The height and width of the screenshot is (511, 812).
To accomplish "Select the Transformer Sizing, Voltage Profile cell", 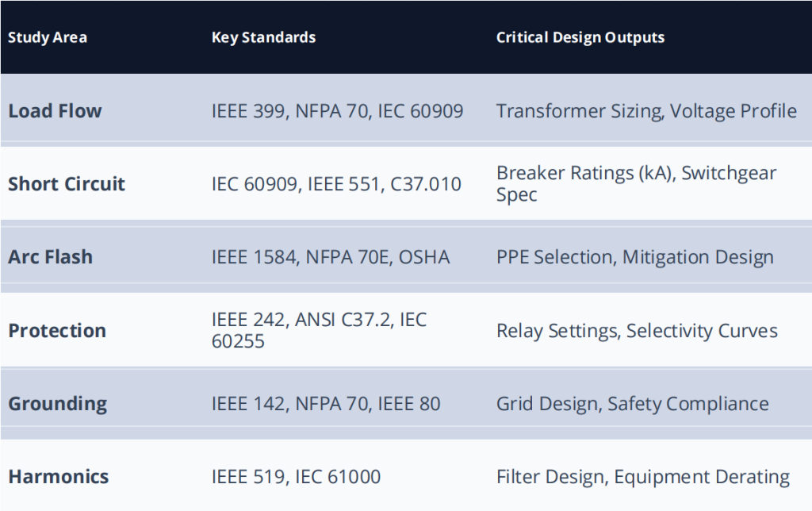I will pyautogui.click(x=646, y=111).
